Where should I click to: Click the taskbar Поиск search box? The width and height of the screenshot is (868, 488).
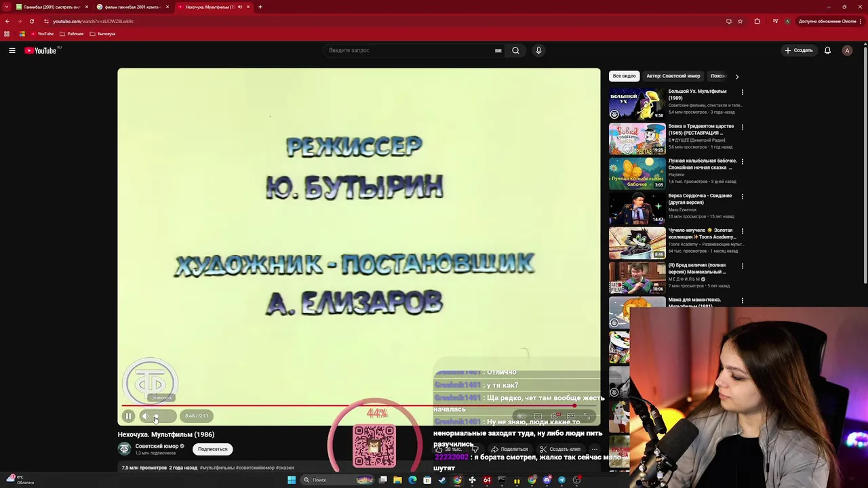(x=337, y=480)
